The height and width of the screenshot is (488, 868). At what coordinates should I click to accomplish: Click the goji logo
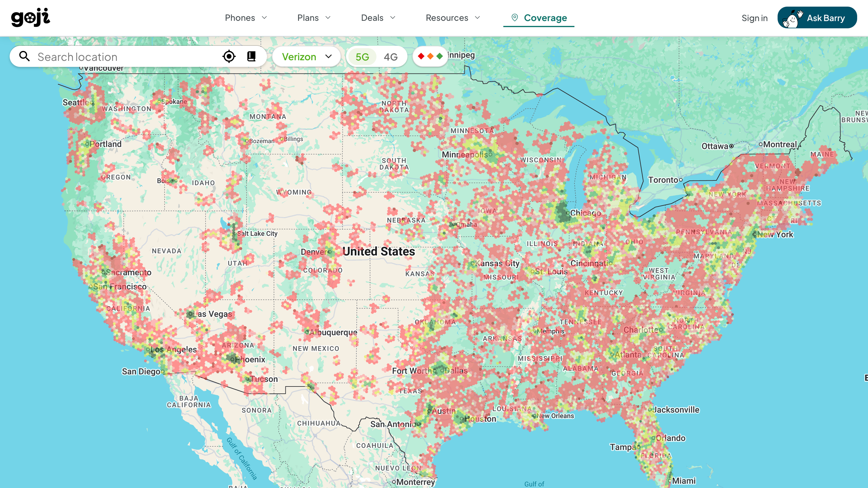[31, 17]
